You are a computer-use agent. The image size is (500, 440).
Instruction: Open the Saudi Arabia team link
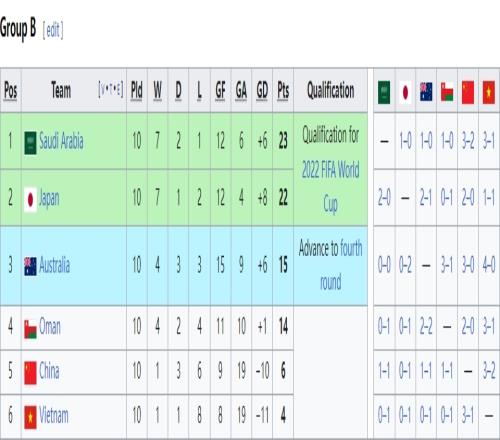(61, 141)
